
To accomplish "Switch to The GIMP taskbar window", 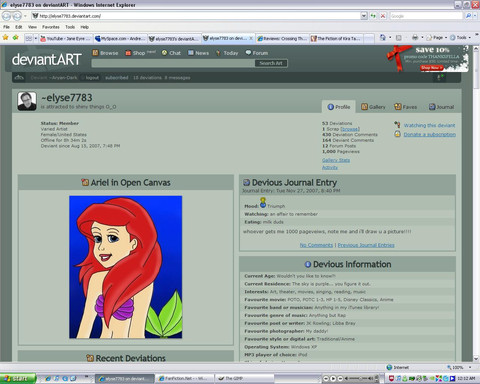I will pyautogui.click(x=244, y=378).
